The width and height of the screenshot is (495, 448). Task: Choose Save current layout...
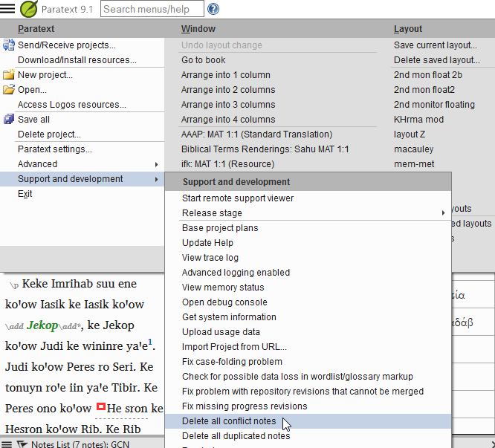point(435,45)
